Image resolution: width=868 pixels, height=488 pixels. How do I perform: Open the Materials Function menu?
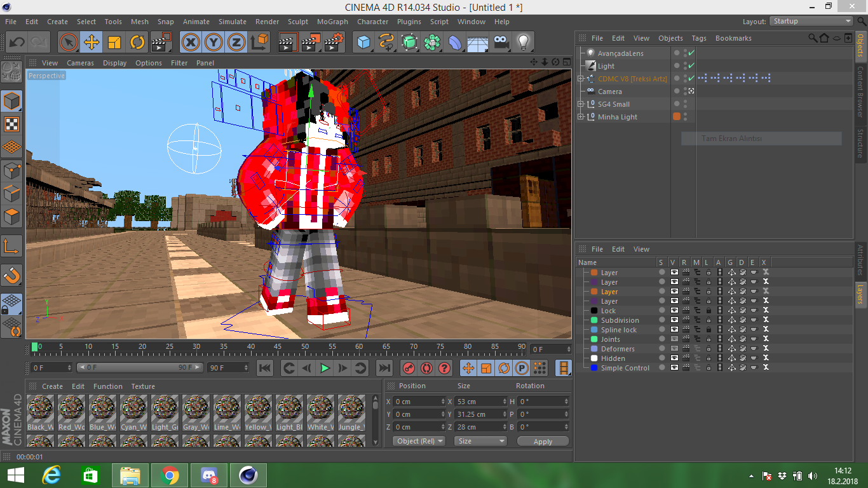coord(108,386)
